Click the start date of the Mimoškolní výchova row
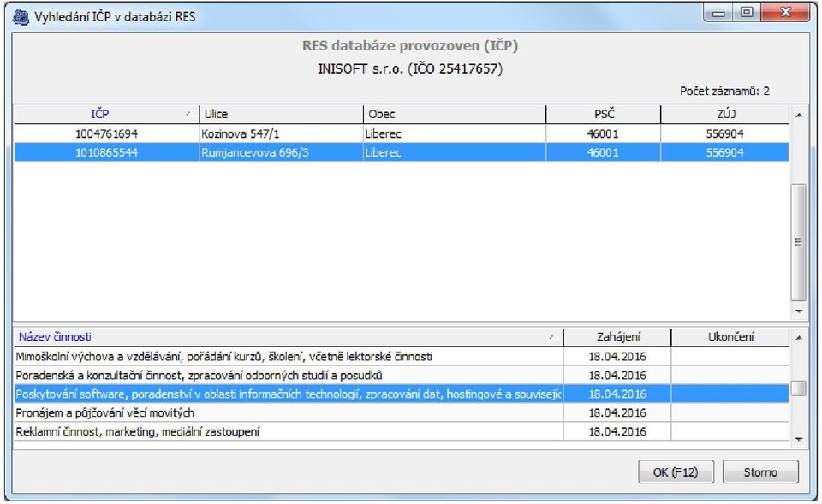The height and width of the screenshot is (504, 822). pyautogui.click(x=617, y=357)
